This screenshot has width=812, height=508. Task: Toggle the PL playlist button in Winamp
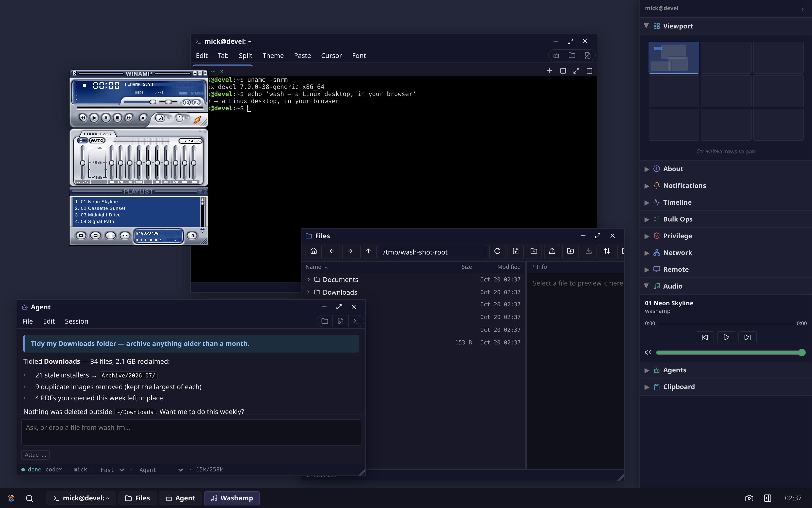(x=196, y=102)
